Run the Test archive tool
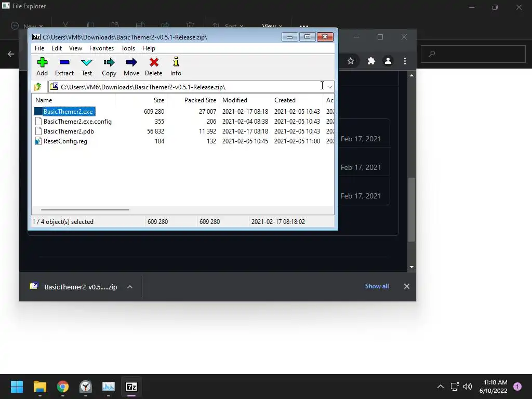This screenshot has height=399, width=532. [87, 67]
